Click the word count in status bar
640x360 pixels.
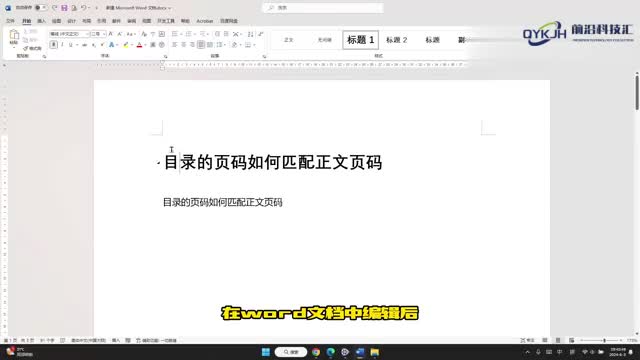point(47,340)
